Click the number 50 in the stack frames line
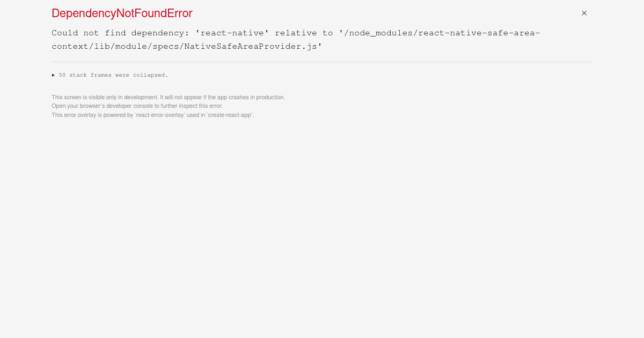 coord(62,75)
